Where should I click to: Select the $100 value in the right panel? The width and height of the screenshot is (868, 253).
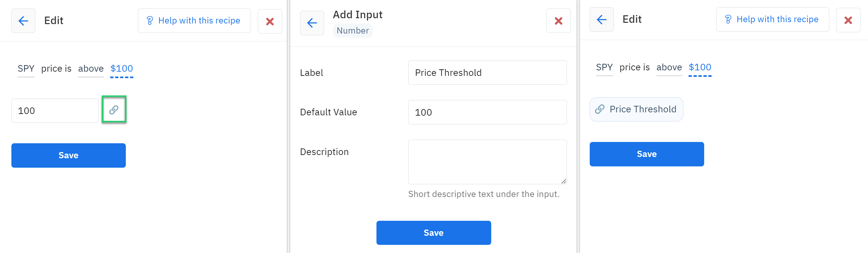(x=700, y=67)
